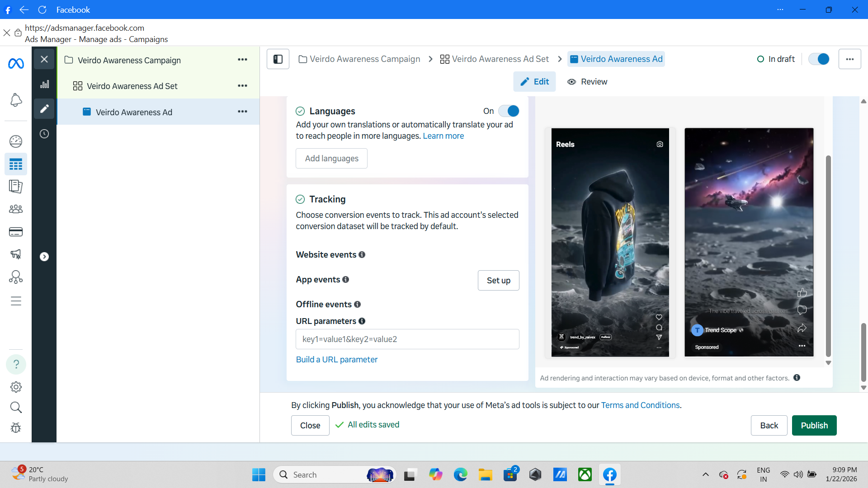The width and height of the screenshot is (868, 488).
Task: Select the Trend Scope ad preview thumbnail
Action: [x=749, y=243]
